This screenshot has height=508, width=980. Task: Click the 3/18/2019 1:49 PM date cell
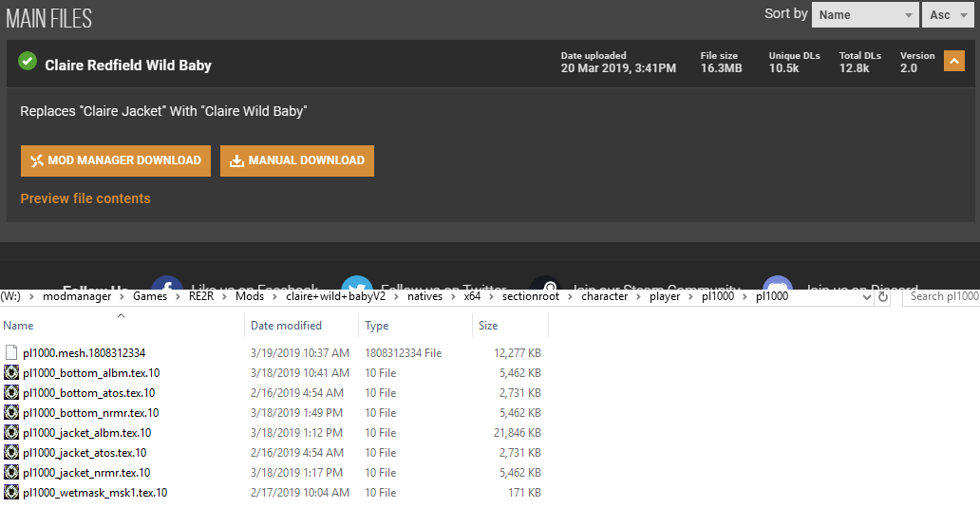coord(296,413)
